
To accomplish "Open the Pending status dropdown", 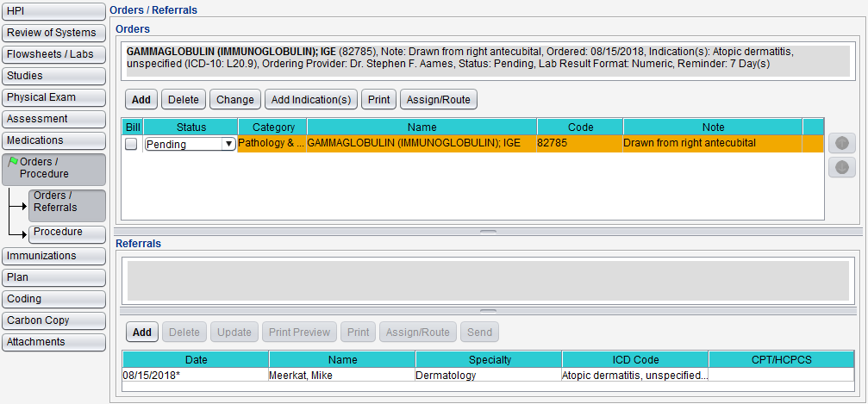I will (x=228, y=144).
